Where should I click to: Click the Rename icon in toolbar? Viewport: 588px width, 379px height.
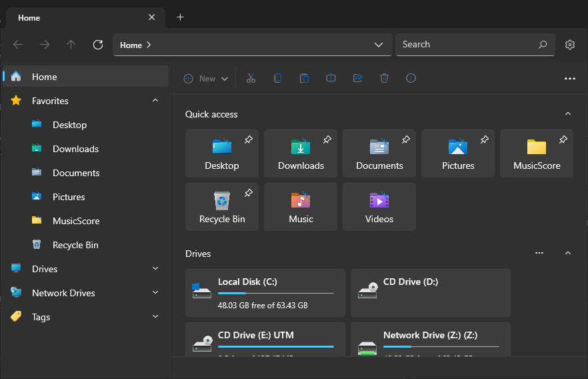pos(331,78)
